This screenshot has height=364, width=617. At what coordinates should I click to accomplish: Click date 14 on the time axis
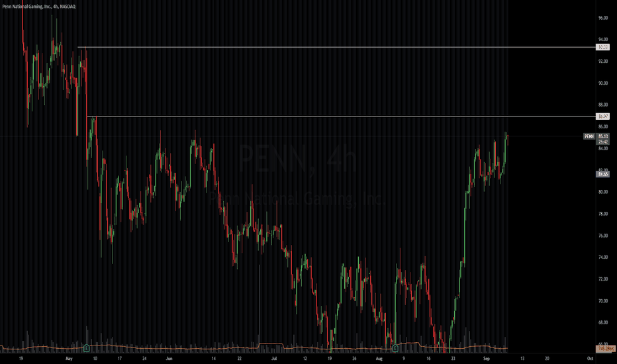coord(214,359)
